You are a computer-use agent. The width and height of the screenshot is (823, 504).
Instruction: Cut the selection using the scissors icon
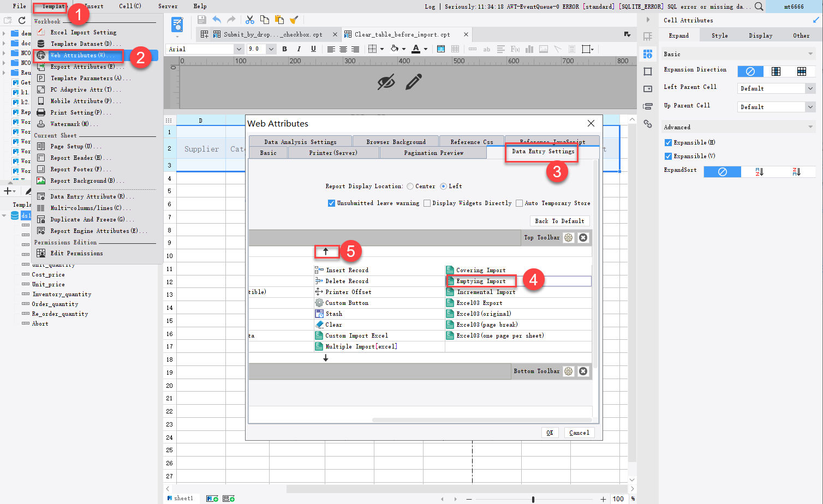point(250,20)
